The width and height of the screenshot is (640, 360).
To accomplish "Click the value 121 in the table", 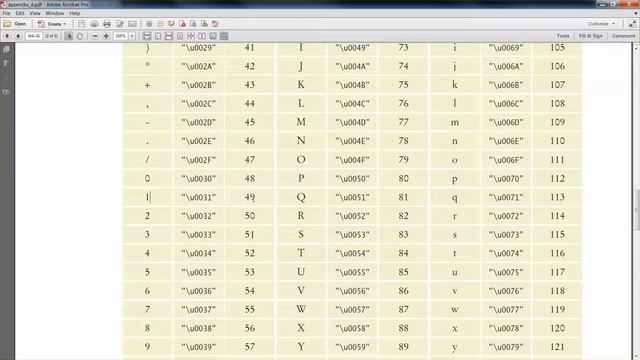I will click(x=557, y=347).
